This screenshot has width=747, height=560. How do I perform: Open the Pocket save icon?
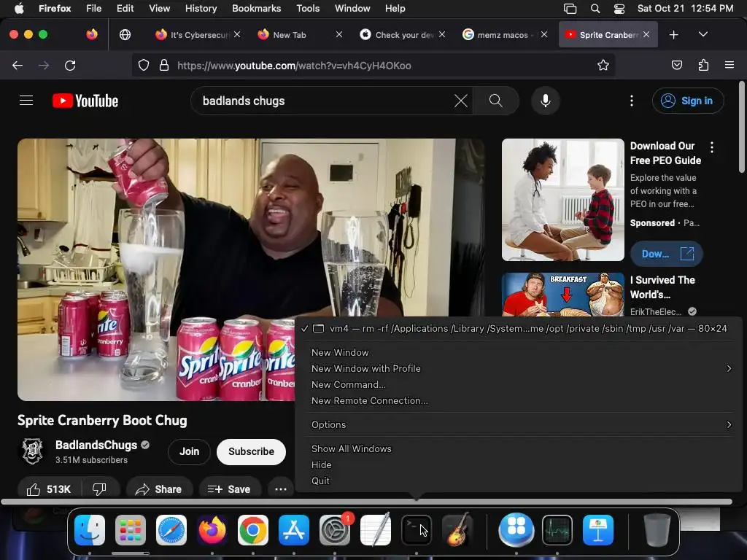point(676,65)
